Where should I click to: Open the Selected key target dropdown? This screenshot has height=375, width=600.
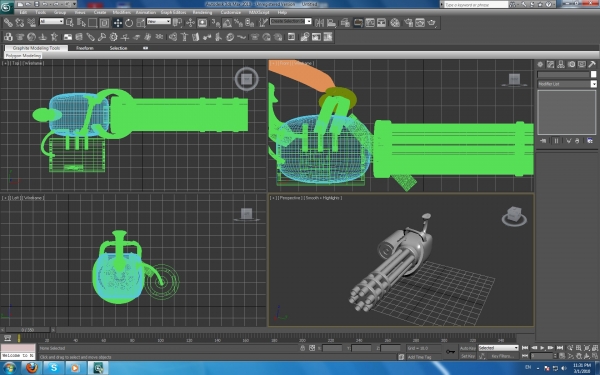coord(498,348)
